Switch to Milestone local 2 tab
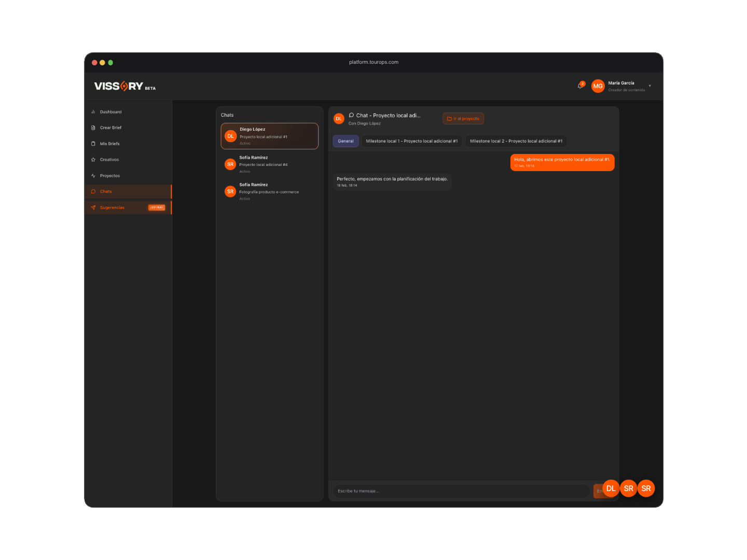This screenshot has height=560, width=747. pos(516,141)
